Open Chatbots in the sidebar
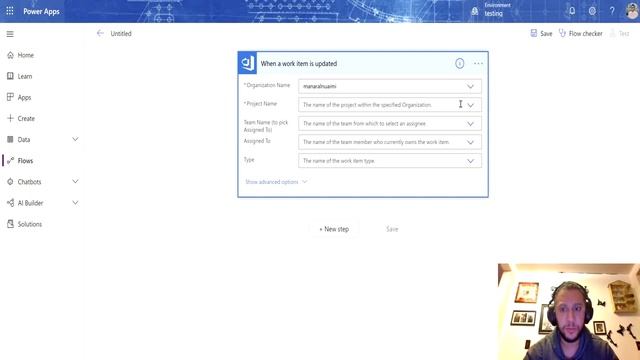This screenshot has width=640, height=360. tap(29, 182)
